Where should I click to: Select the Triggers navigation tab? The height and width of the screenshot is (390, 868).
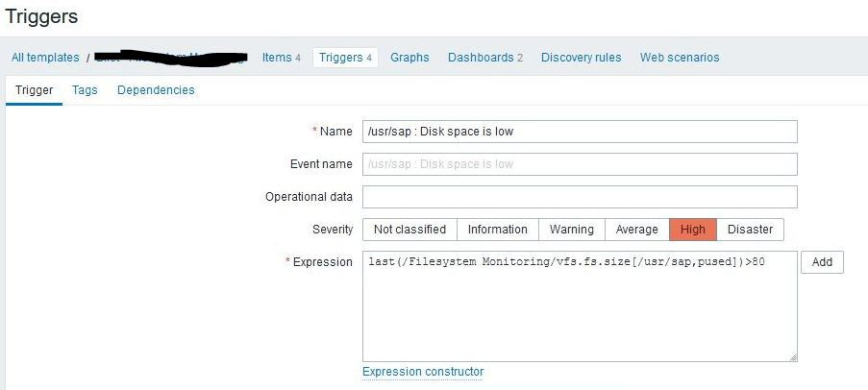pyautogui.click(x=345, y=58)
